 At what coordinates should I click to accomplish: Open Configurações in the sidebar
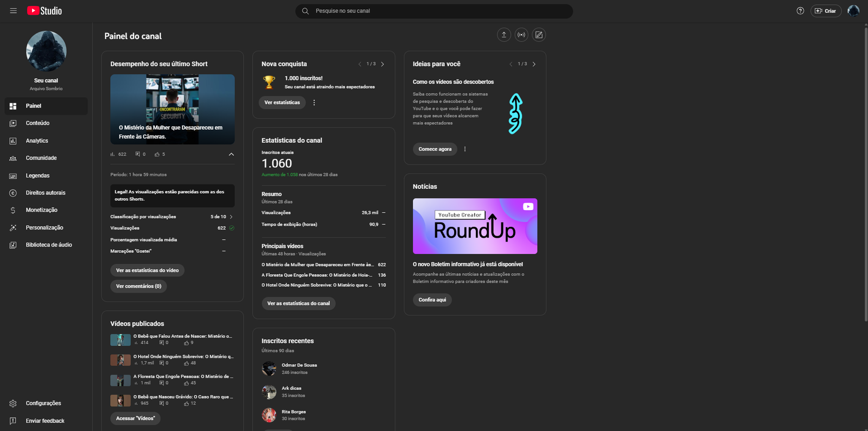pos(46,403)
